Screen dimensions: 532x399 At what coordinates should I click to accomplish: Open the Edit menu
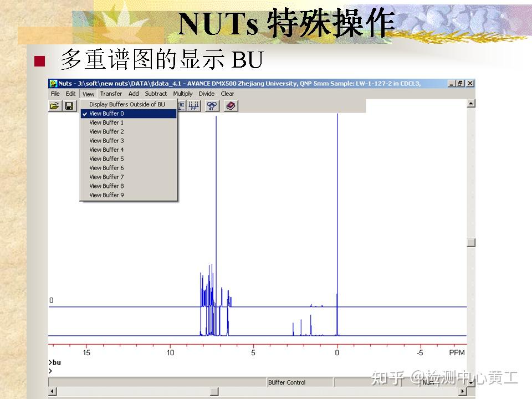[70, 94]
